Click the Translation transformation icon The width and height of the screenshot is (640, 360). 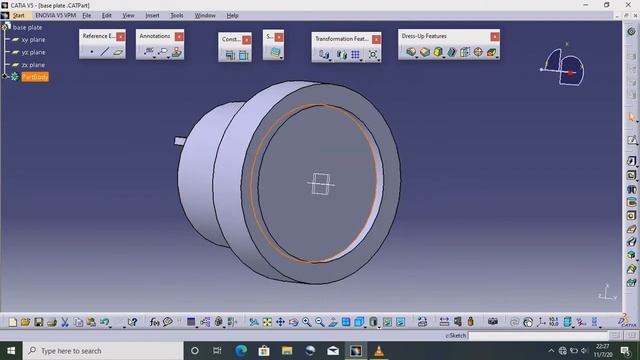click(x=324, y=54)
